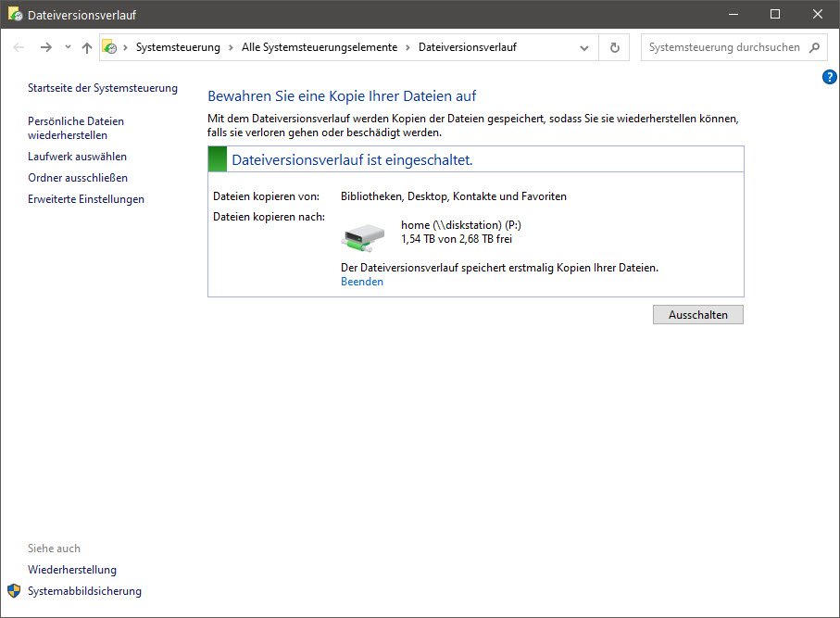Go back with the left arrow

19,47
